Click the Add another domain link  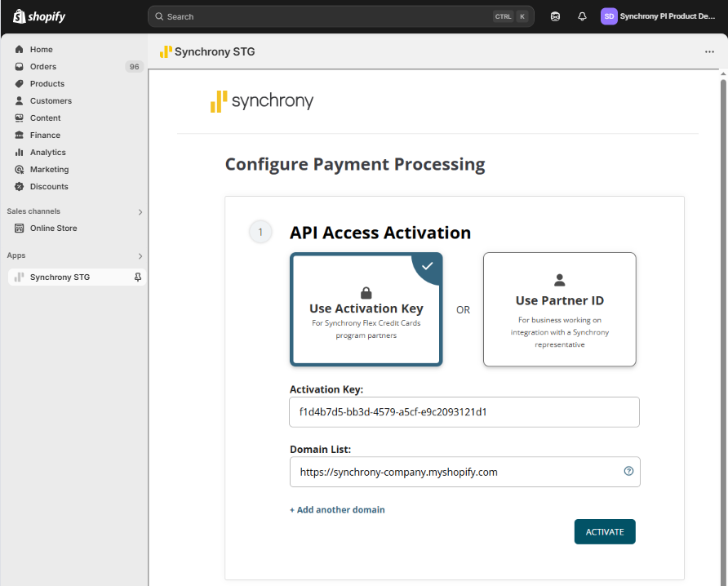pos(337,510)
